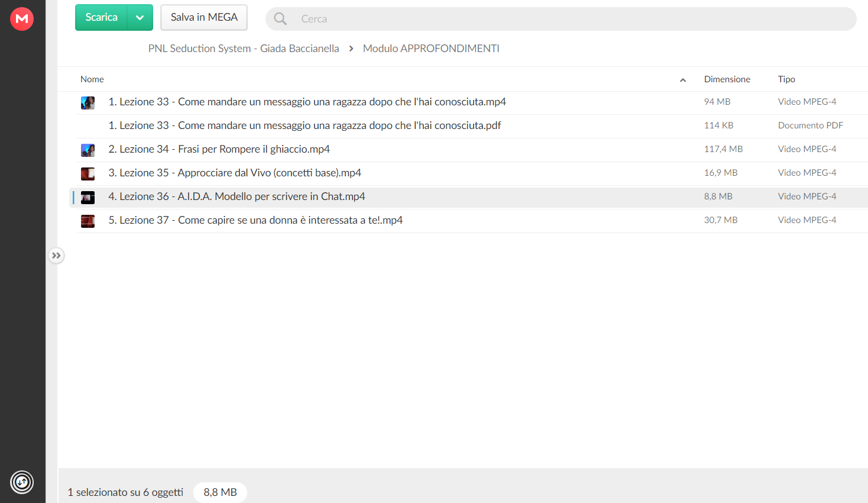
Task: Click Modulo APPROFONDIMENTI breadcrumb
Action: coord(431,49)
